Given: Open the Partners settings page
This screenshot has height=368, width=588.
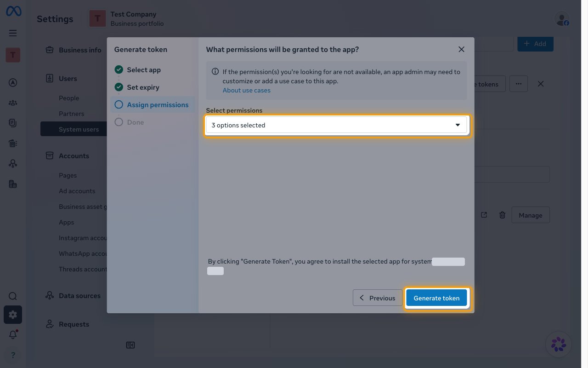Looking at the screenshot, I should (72, 114).
